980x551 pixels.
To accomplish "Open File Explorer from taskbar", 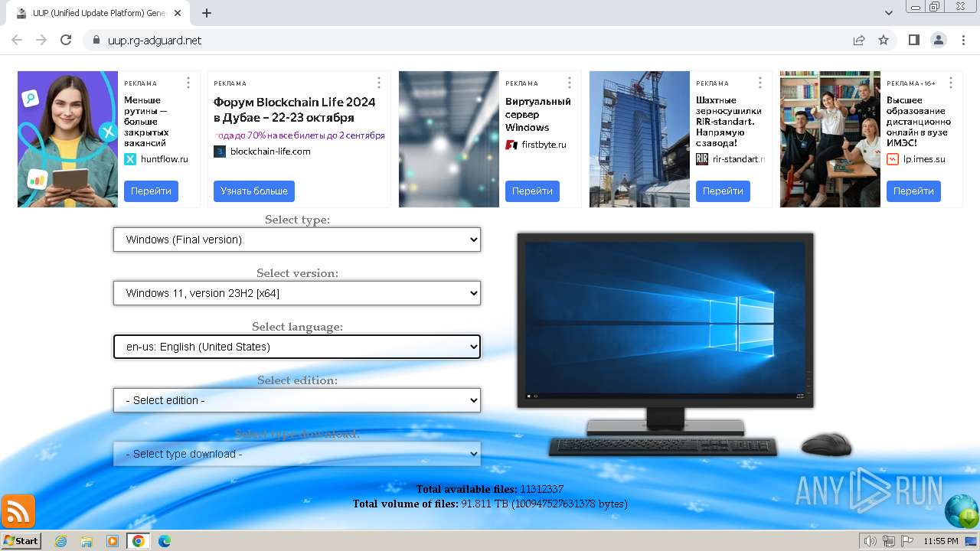I will point(87,541).
